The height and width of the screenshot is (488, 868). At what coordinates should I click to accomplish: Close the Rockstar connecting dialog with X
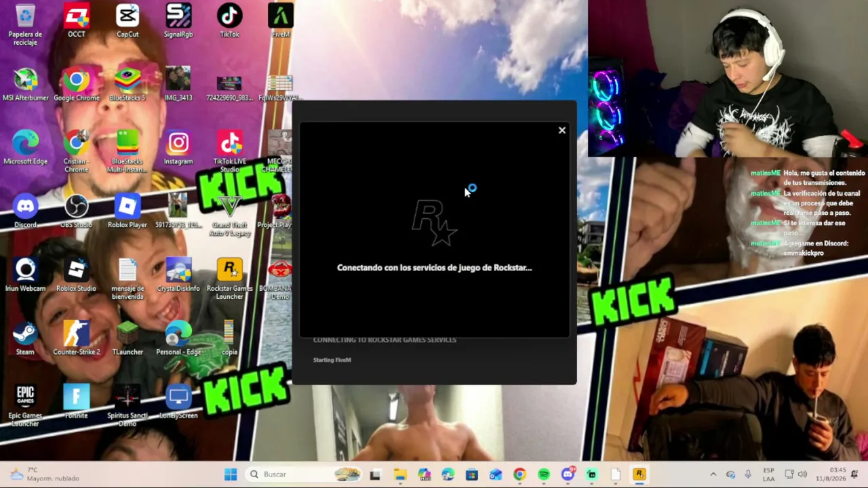tap(561, 130)
